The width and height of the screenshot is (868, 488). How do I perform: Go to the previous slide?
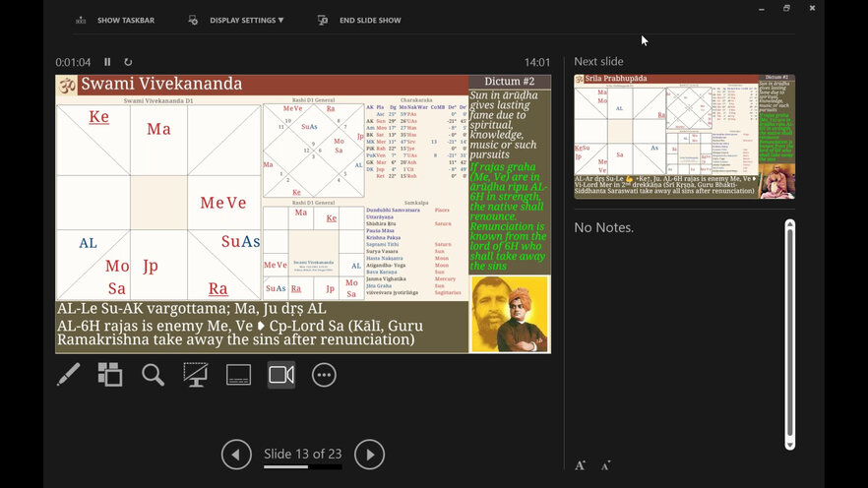tap(236, 455)
